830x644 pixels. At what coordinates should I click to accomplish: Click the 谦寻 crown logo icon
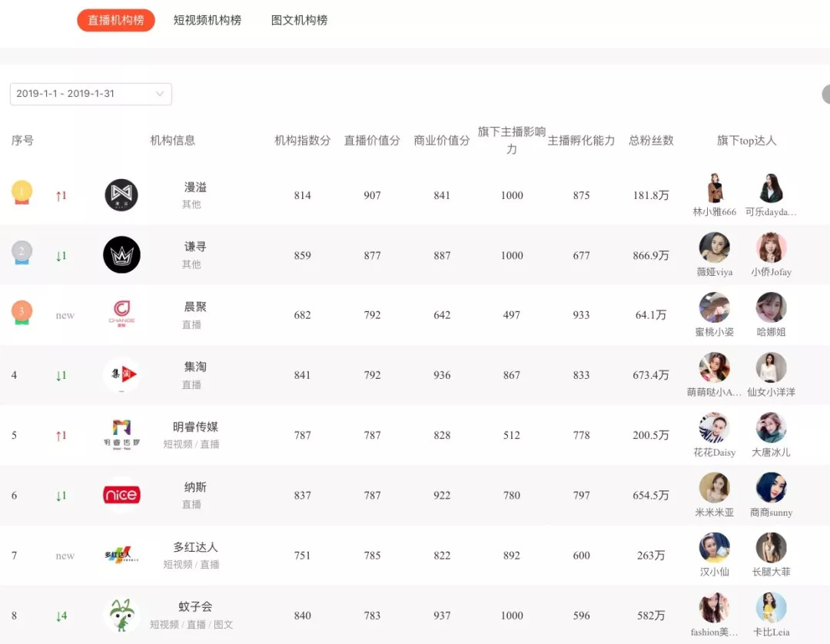pyautogui.click(x=121, y=255)
